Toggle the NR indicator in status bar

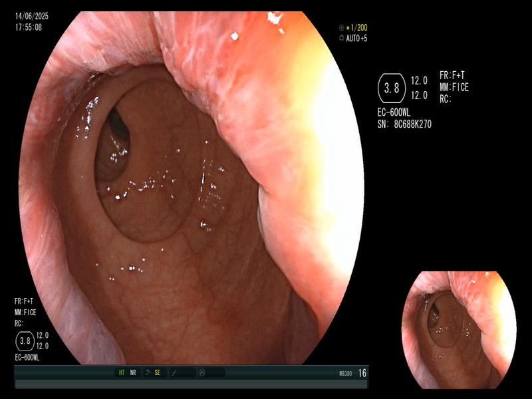click(132, 372)
